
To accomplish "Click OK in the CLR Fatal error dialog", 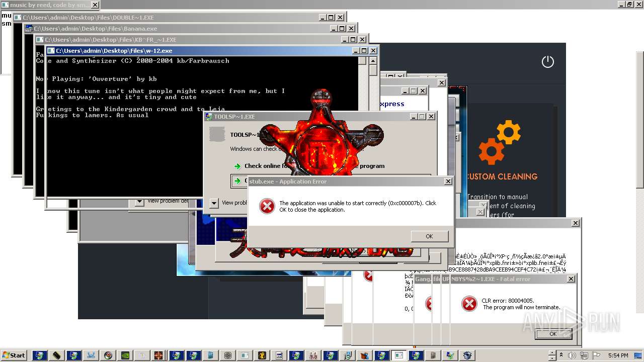I will 553,334.
